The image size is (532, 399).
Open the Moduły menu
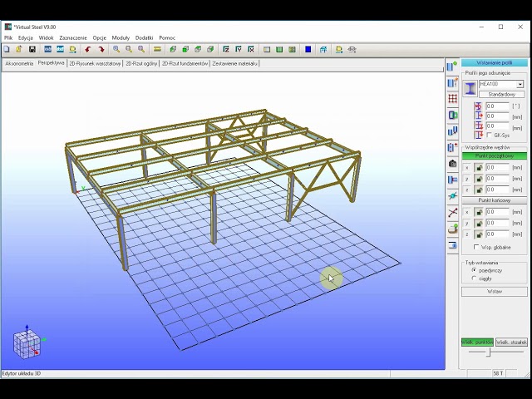point(121,37)
